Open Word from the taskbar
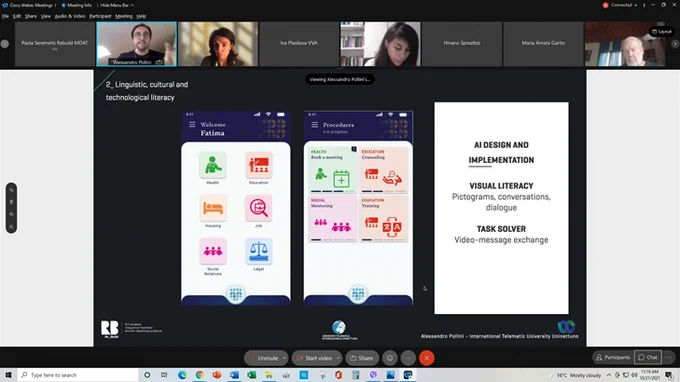The height and width of the screenshot is (382, 680). (234, 375)
